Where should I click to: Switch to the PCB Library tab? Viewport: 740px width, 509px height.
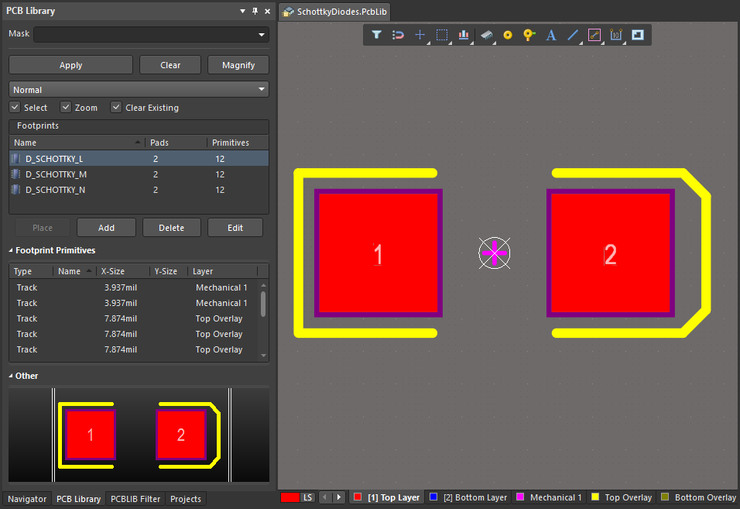(x=78, y=499)
